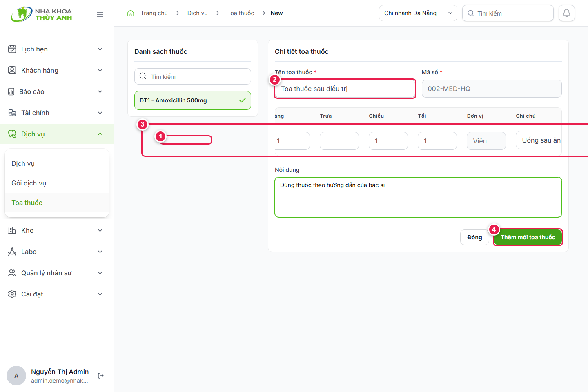This screenshot has width=588, height=392.
Task: Click the Nha Khoa Thùy Anh logo
Action: (x=42, y=14)
